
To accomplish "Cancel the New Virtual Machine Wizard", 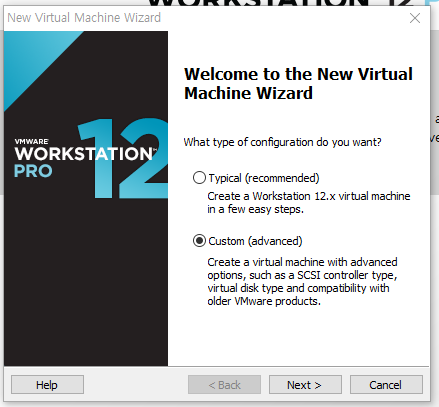I will (x=386, y=385).
